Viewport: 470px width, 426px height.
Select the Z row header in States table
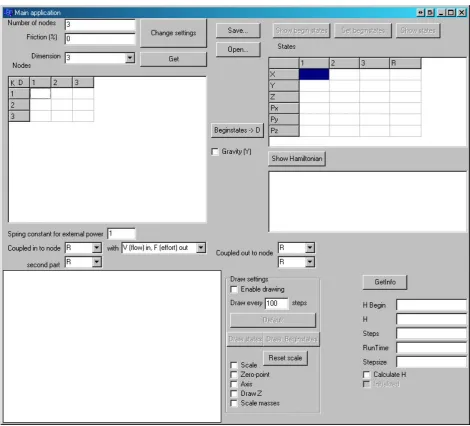click(x=284, y=97)
